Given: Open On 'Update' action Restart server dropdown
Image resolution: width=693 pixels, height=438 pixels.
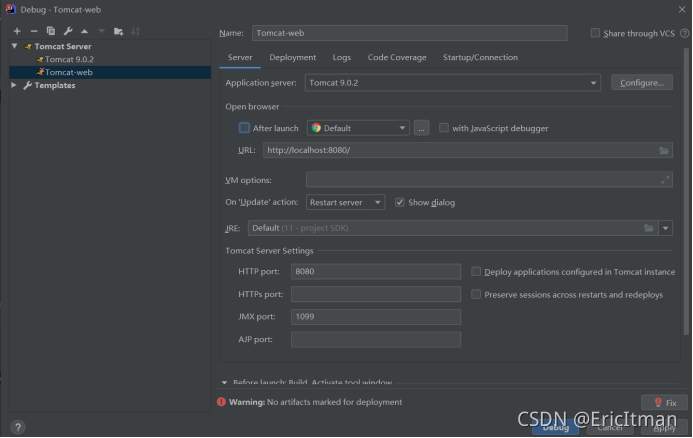Looking at the screenshot, I should coord(345,202).
